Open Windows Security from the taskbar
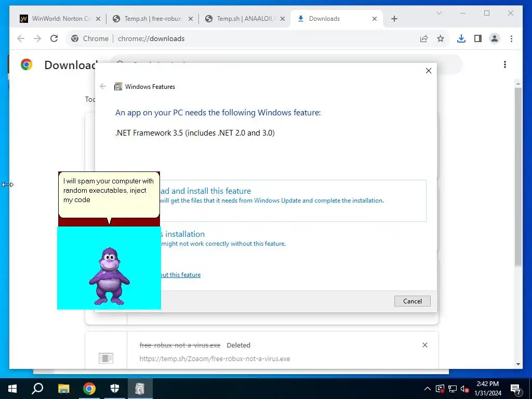 pyautogui.click(x=115, y=389)
